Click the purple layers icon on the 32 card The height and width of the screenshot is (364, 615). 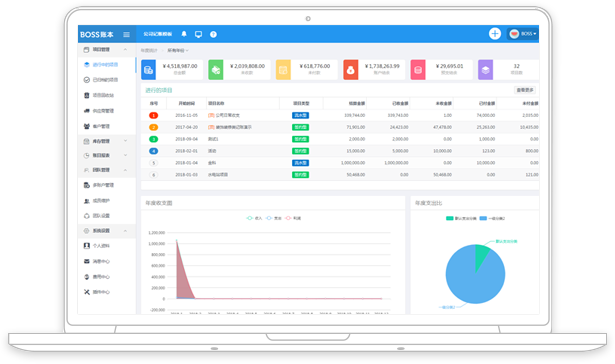coord(486,70)
